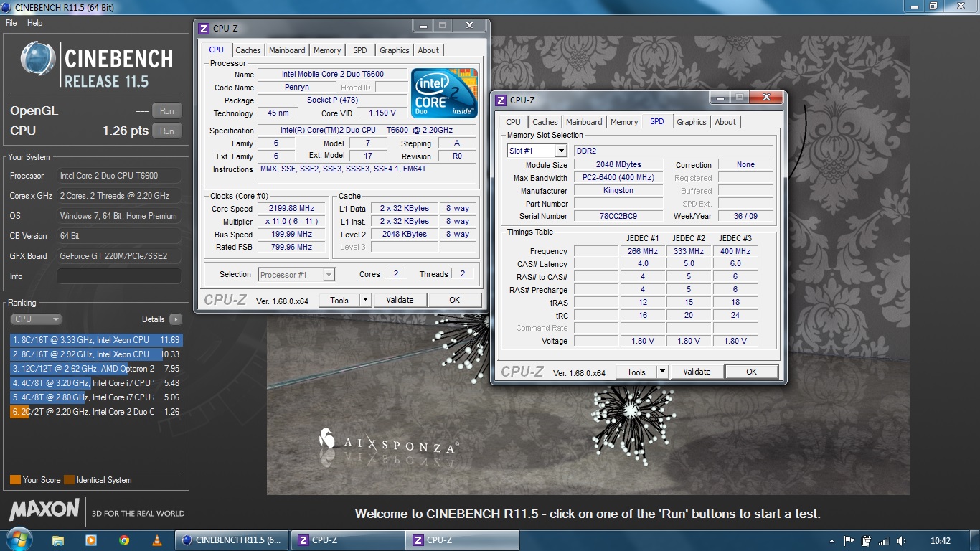
Task: Click the CPU-Z title icon in back CPU window
Action: (x=204, y=28)
